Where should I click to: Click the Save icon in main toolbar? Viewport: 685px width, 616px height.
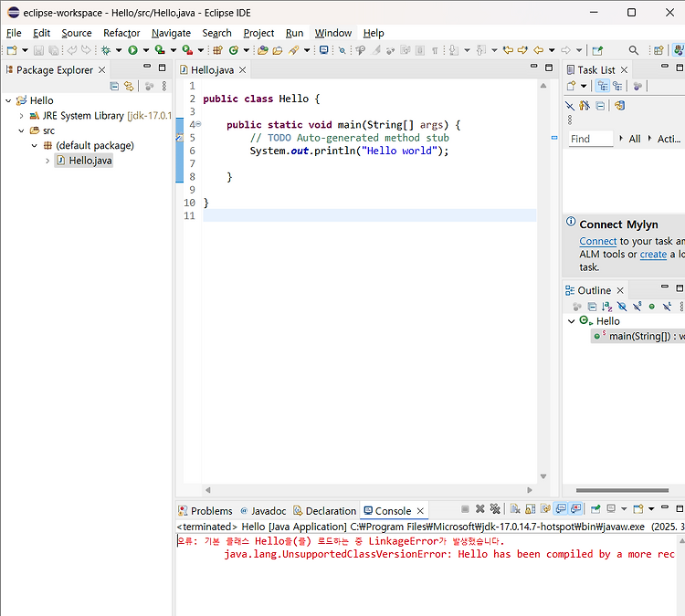tap(38, 50)
